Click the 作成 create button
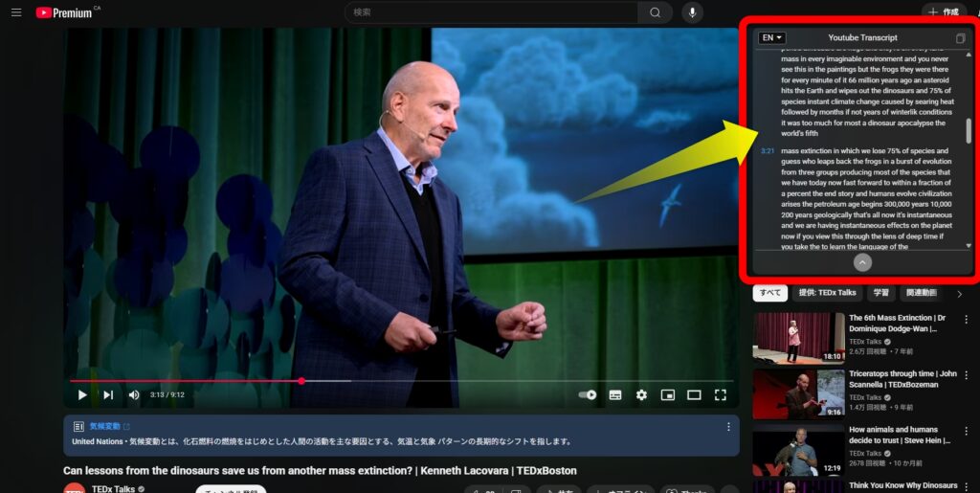 click(x=944, y=11)
